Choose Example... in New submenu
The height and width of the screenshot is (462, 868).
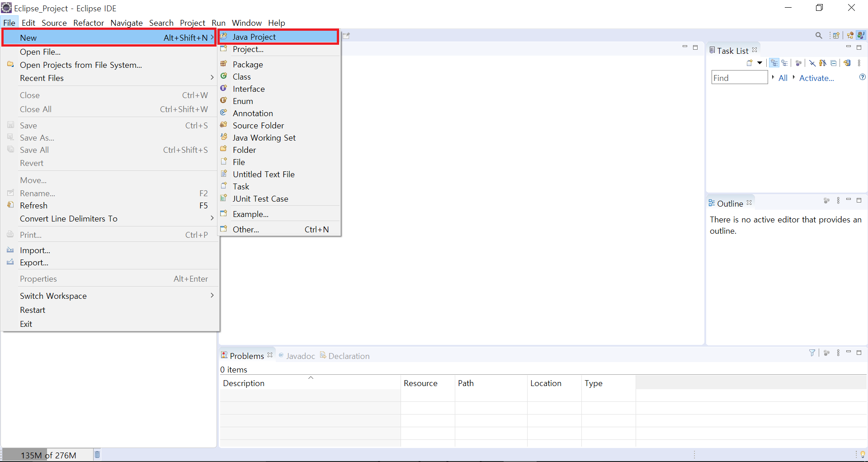pos(279,214)
